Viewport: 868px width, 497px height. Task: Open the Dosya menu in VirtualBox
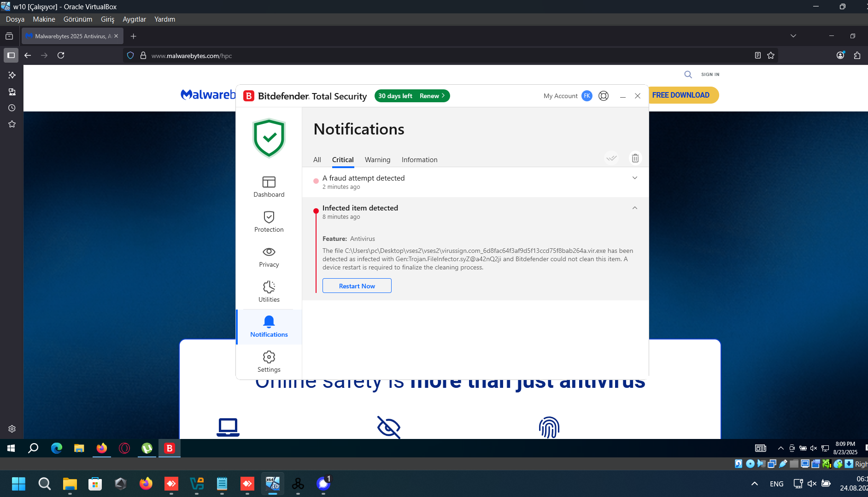(x=15, y=19)
